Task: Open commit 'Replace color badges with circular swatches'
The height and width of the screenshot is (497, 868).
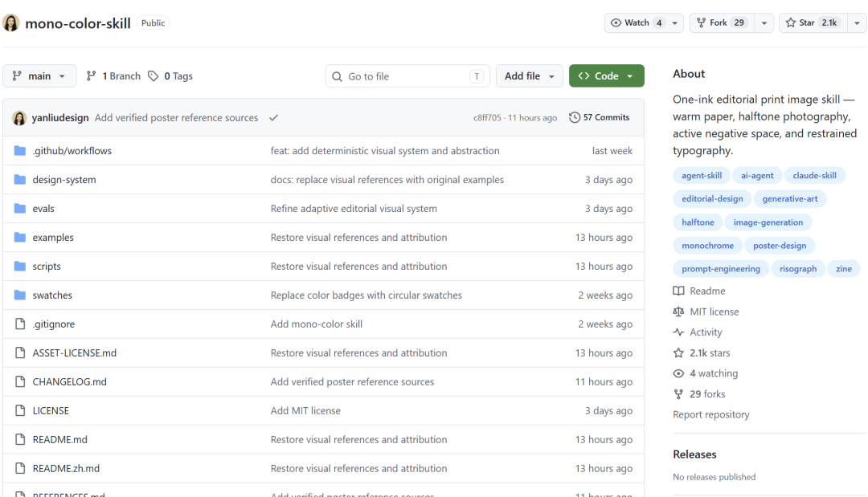Action: click(x=366, y=295)
